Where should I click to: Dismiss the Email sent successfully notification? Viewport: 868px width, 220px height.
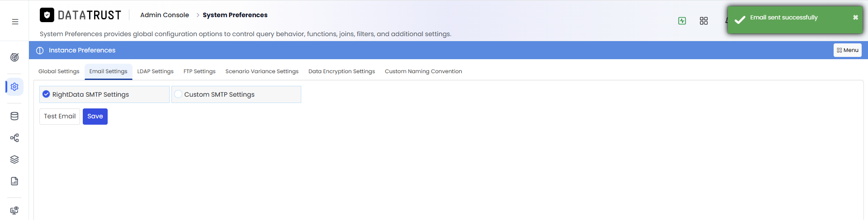point(855,17)
